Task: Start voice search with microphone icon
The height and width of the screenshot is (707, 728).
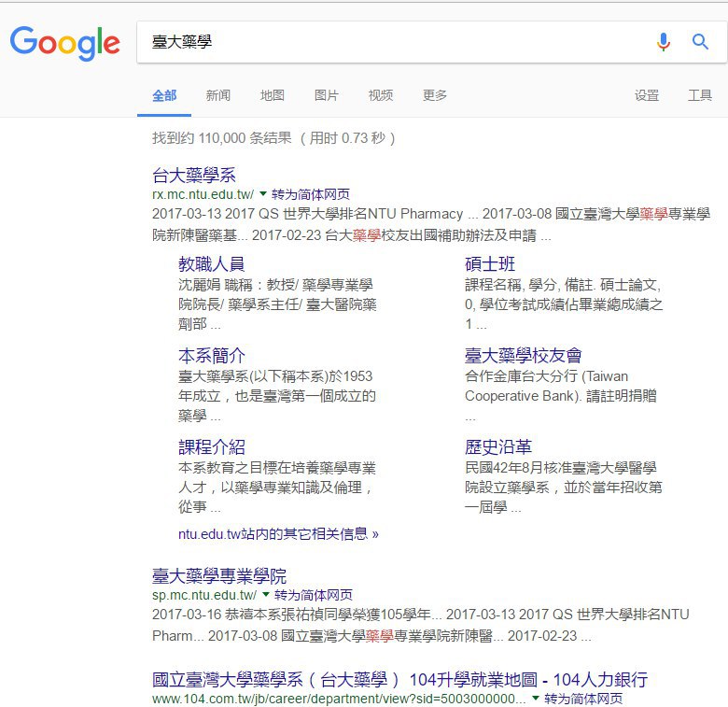Action: pos(664,42)
